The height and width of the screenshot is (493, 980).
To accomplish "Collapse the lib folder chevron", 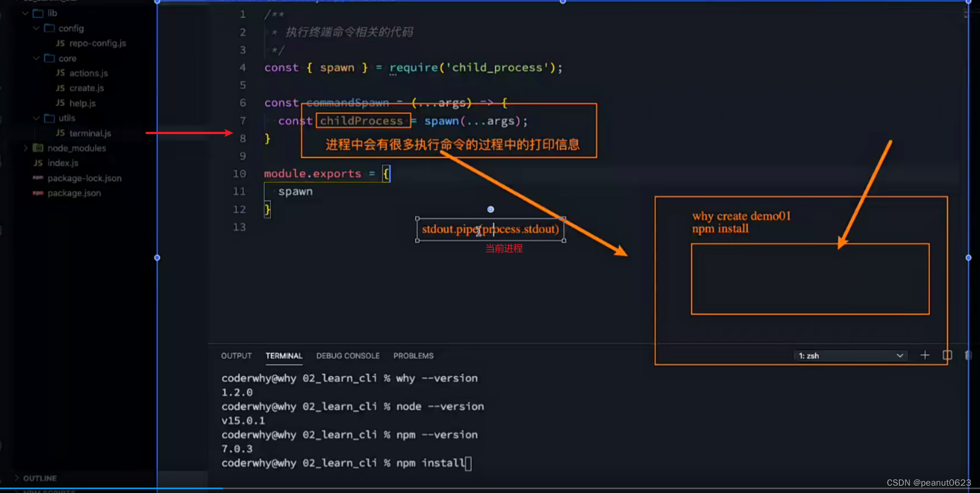I will tap(25, 13).
